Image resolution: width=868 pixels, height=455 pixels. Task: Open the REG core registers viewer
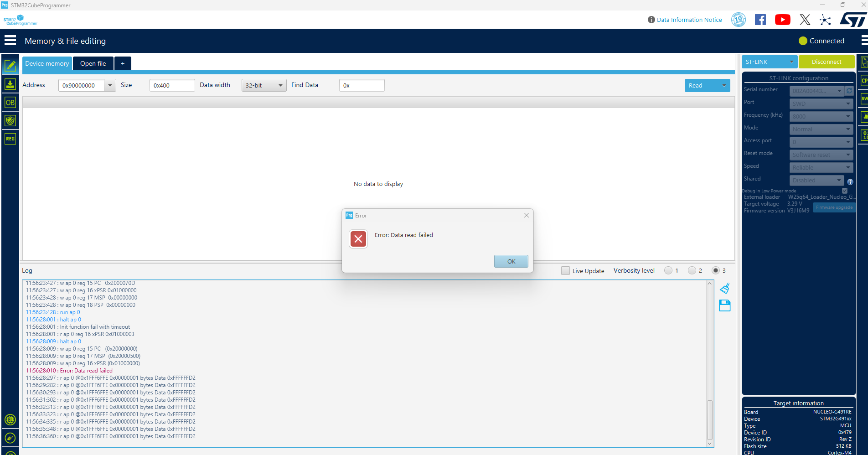10,139
